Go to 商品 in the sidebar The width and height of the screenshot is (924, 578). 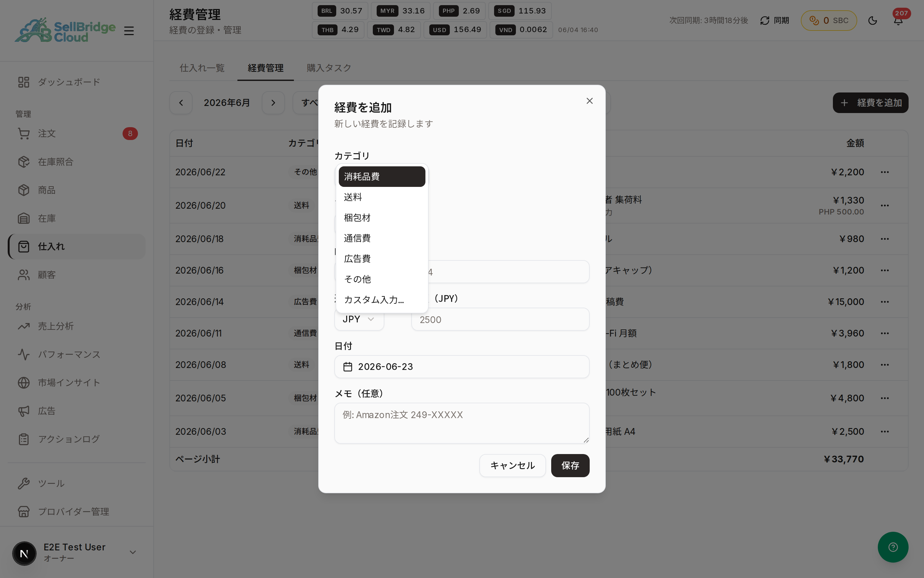(76, 190)
